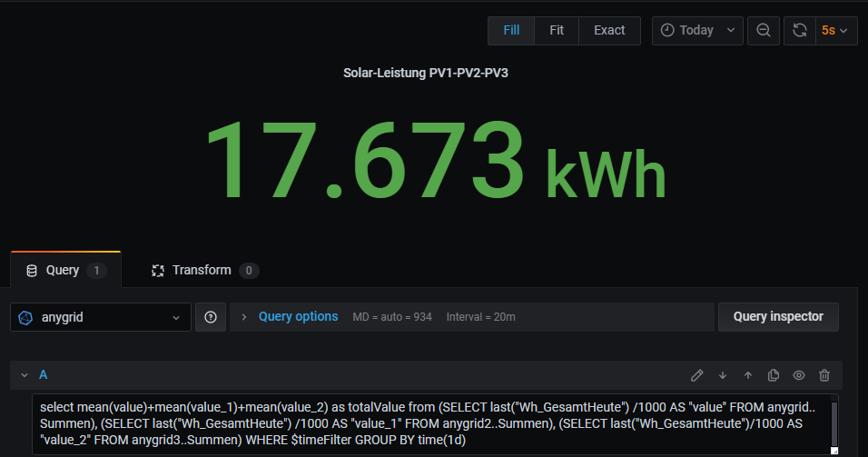
Task: Click inside the SQL query text field
Action: (427, 424)
